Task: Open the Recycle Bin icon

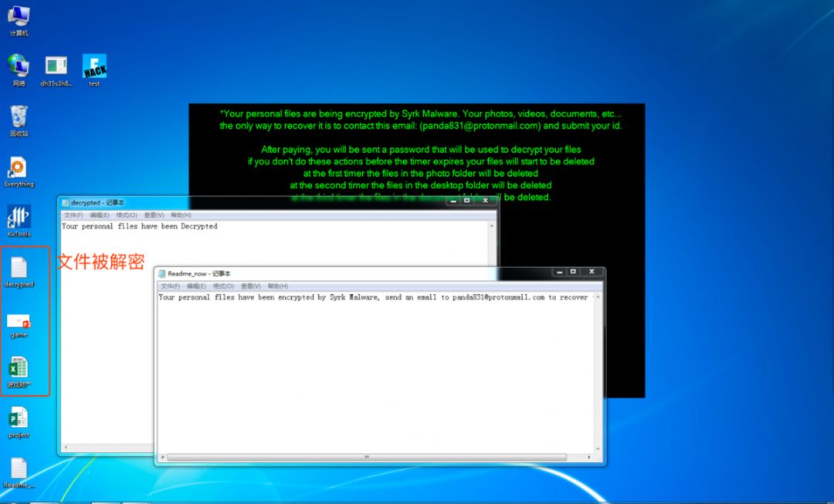Action: (19, 120)
